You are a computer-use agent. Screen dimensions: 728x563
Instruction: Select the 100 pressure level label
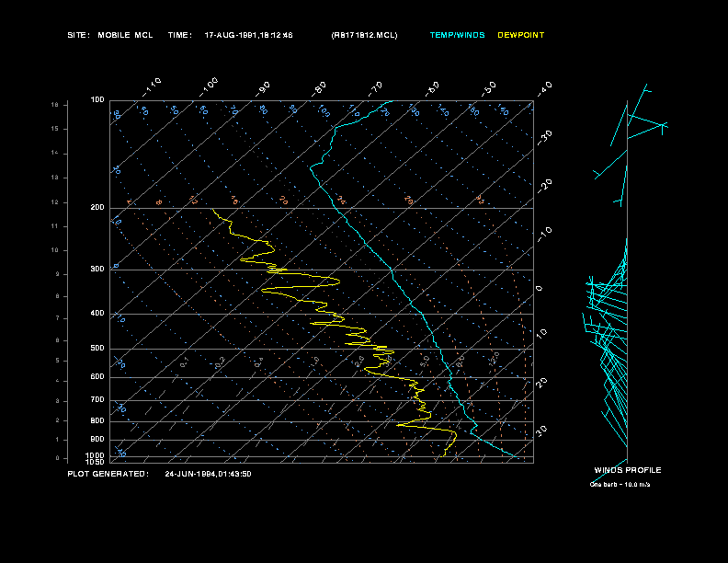pos(97,100)
